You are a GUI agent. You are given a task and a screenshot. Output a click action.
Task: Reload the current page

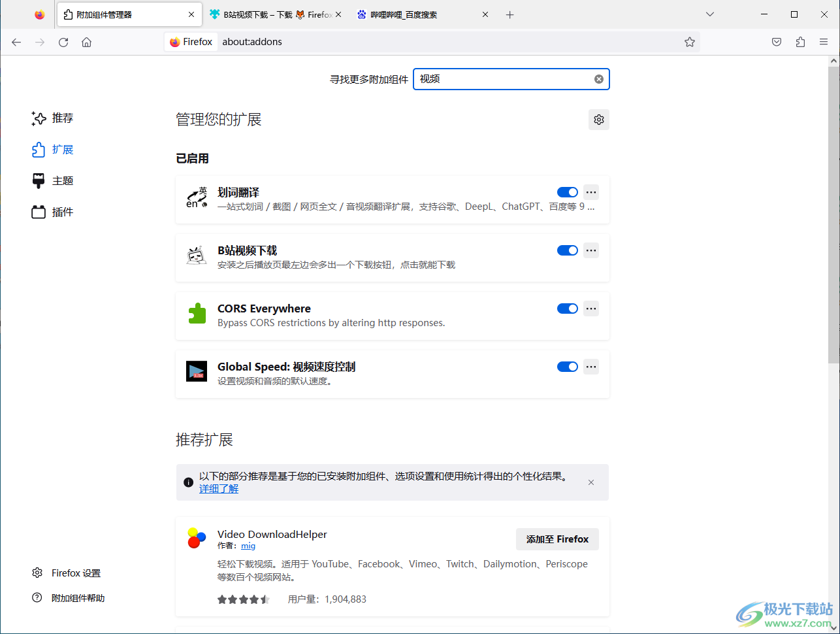[63, 42]
